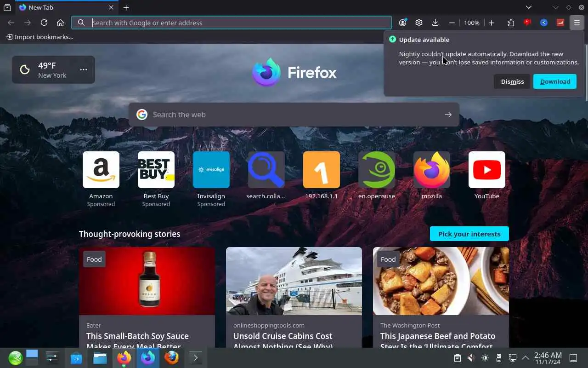The image size is (588, 368).
Task: Open the Firefox application menu (hamburger)
Action: (577, 23)
